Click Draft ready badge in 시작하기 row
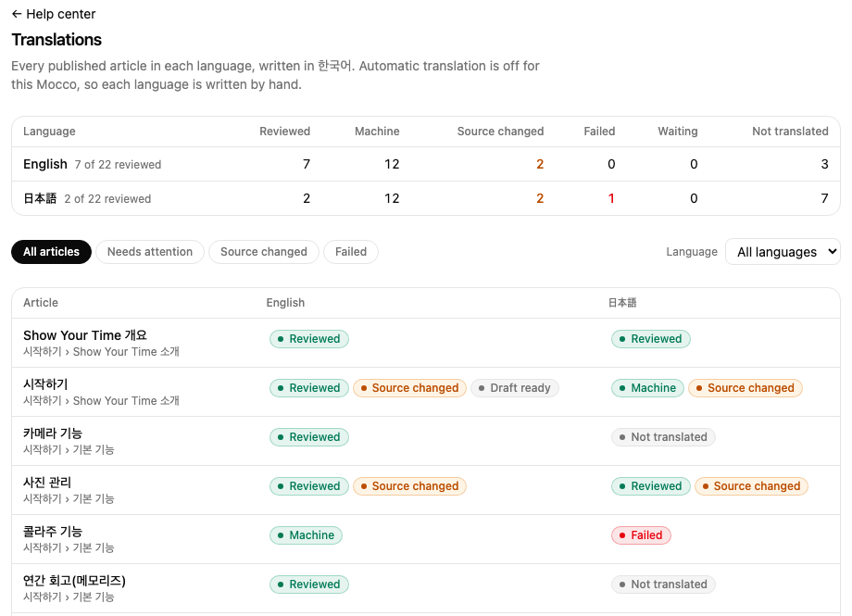The image size is (852, 616). click(x=515, y=387)
